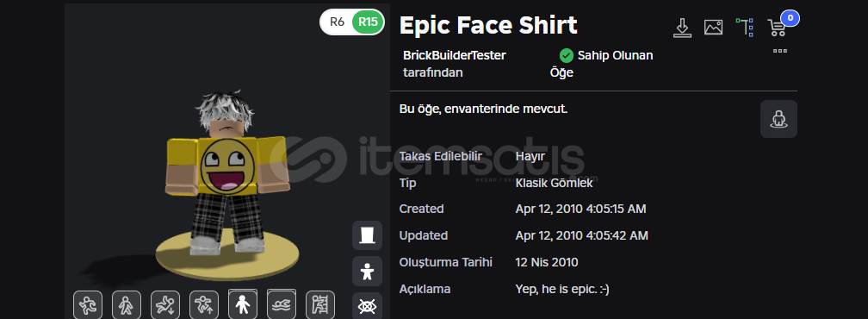Click the avatar body figure button

pos(367,272)
